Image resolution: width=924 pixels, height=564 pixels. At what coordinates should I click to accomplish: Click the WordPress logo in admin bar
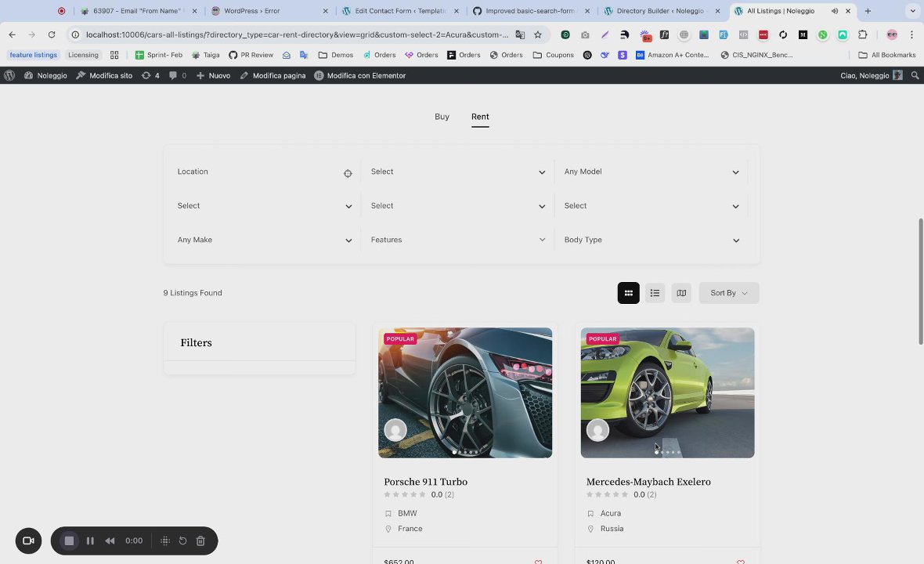[x=9, y=75]
